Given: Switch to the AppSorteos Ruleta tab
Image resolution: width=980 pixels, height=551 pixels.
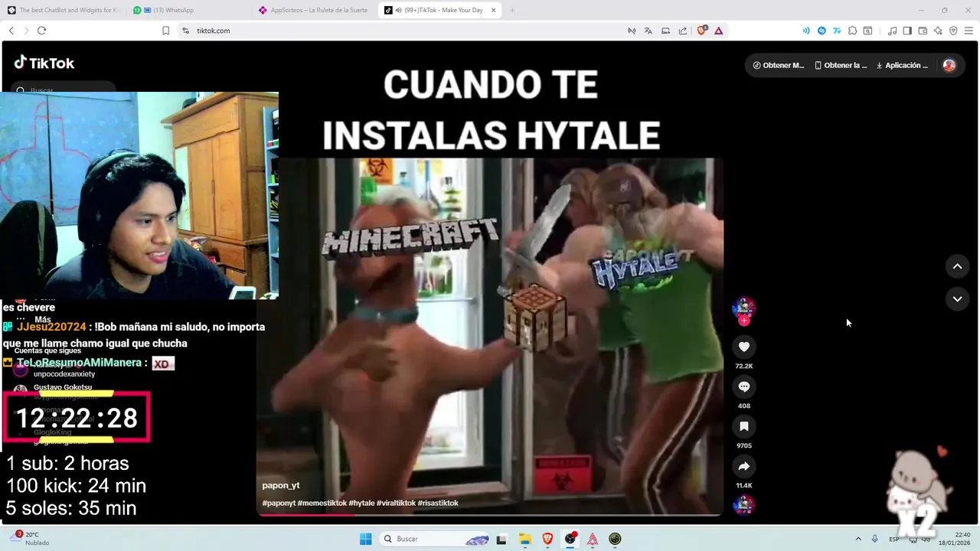Looking at the screenshot, I should (315, 10).
